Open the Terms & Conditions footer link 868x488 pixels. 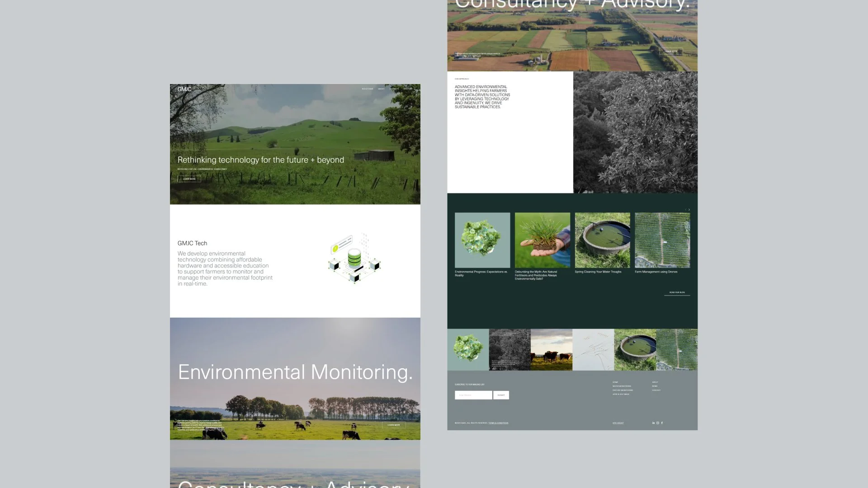point(498,423)
